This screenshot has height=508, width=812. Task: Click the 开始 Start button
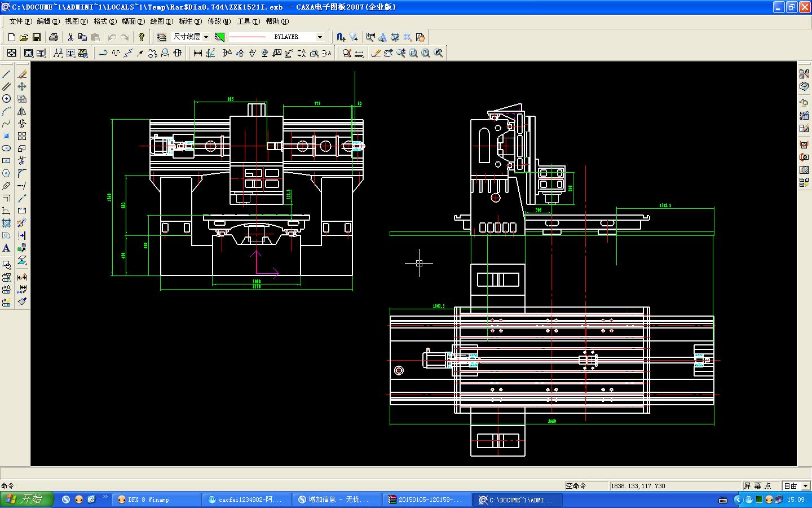click(x=27, y=500)
